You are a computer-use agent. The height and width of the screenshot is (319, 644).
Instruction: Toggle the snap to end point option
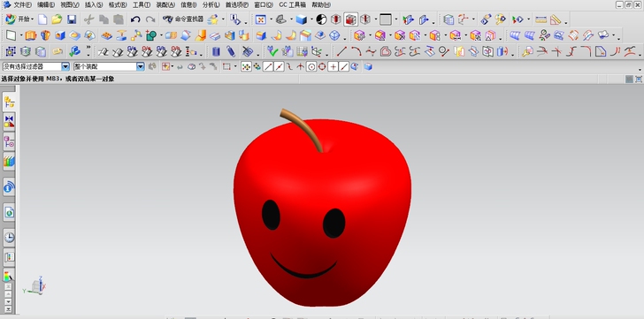[268, 66]
